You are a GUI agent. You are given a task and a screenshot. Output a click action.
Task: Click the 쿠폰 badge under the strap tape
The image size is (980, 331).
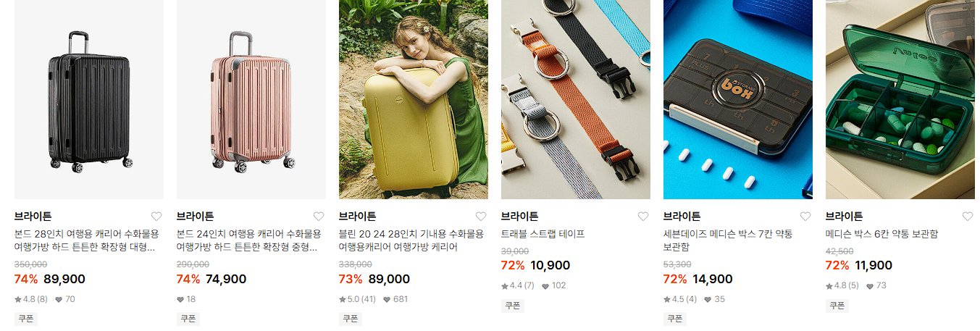(513, 305)
